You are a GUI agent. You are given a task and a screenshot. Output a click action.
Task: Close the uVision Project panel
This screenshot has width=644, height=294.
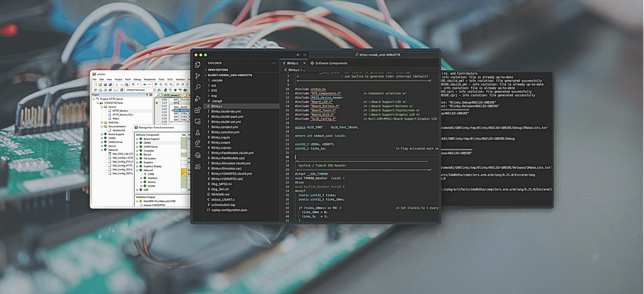point(151,95)
